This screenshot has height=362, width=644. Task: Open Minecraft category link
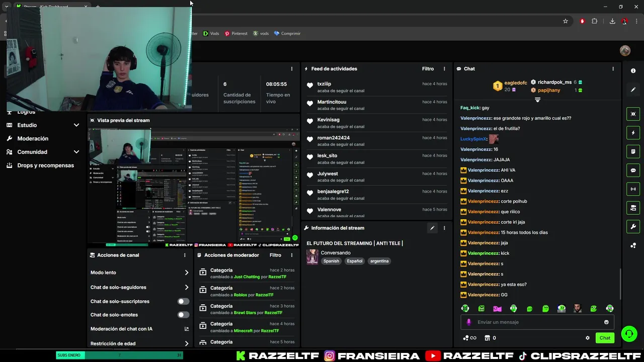click(x=243, y=331)
